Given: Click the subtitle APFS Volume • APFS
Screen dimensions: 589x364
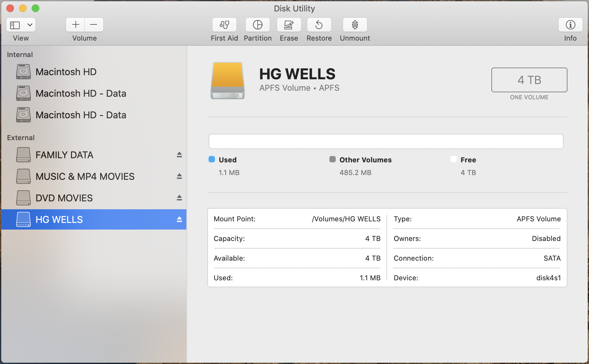Looking at the screenshot, I should pyautogui.click(x=299, y=88).
